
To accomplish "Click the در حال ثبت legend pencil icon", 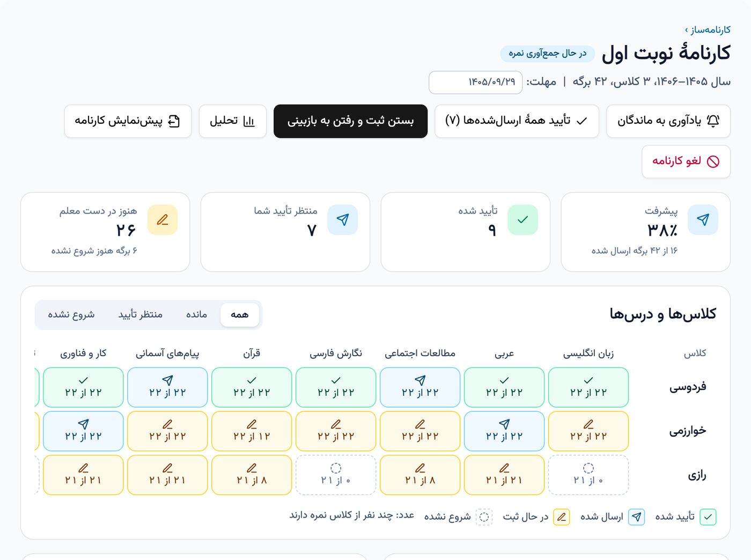I will pyautogui.click(x=561, y=517).
